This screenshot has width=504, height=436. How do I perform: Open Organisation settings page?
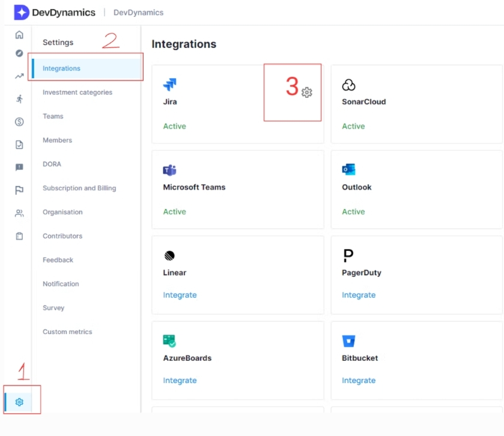click(62, 212)
